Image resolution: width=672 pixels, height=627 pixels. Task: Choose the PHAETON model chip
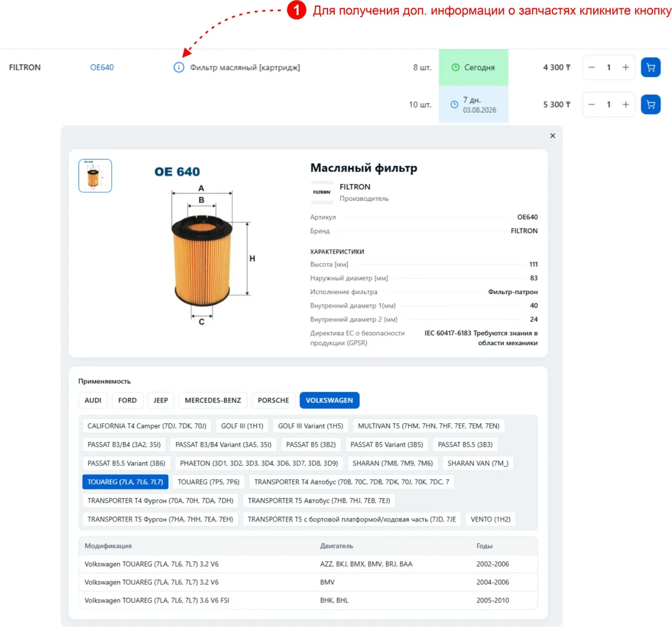259,463
